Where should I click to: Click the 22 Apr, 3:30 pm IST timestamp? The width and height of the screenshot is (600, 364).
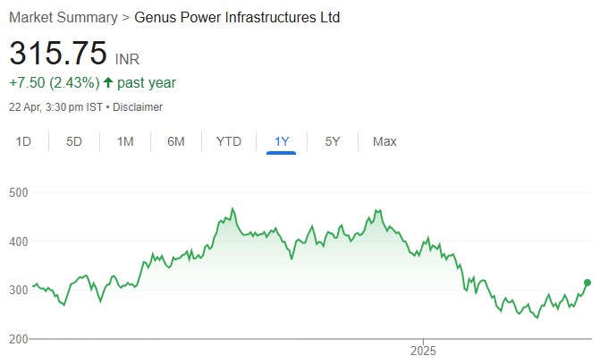pos(55,107)
